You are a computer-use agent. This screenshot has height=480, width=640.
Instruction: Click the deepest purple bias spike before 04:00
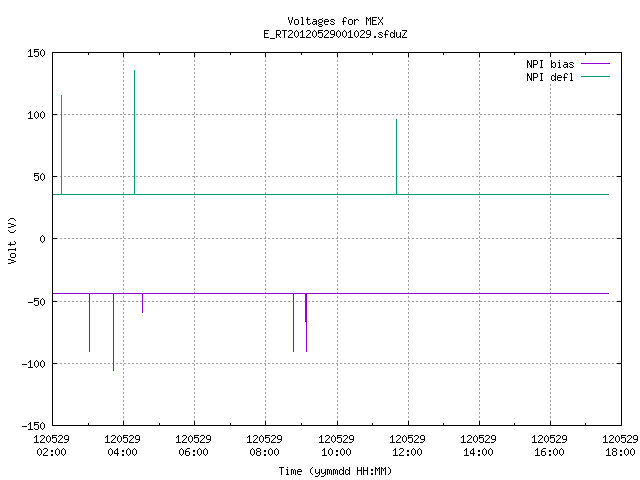tap(113, 332)
